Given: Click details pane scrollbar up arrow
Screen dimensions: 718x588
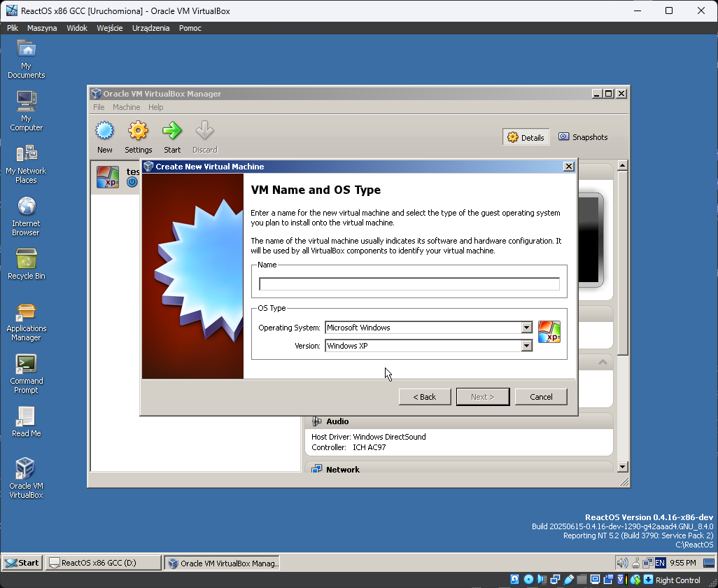Looking at the screenshot, I should click(x=622, y=165).
